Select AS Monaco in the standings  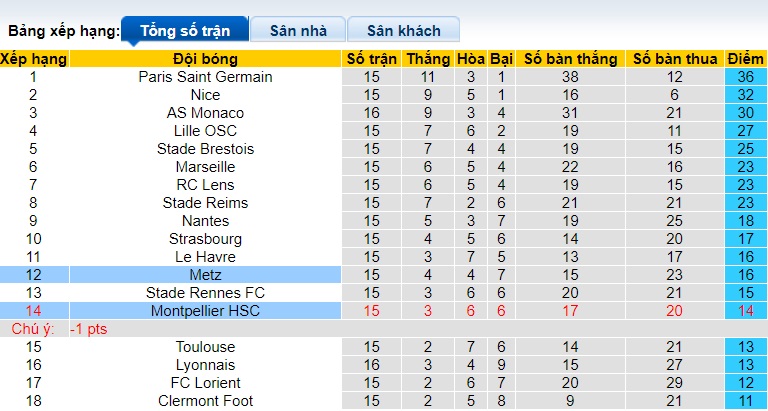(205, 113)
